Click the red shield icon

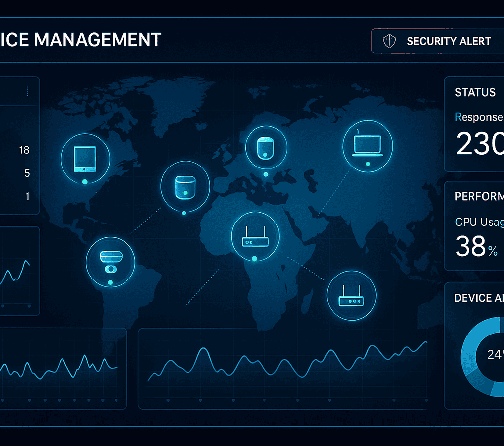390,41
